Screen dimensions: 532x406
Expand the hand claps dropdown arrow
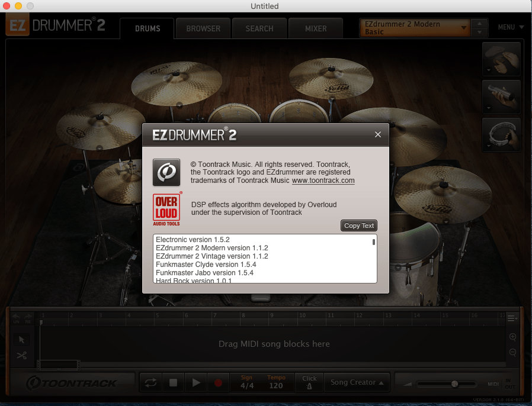(489, 70)
